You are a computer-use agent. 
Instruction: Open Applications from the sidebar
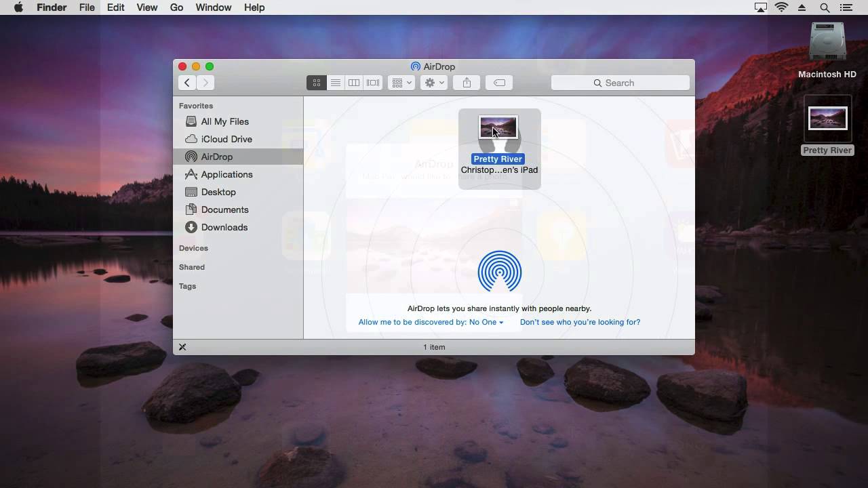click(x=237, y=174)
